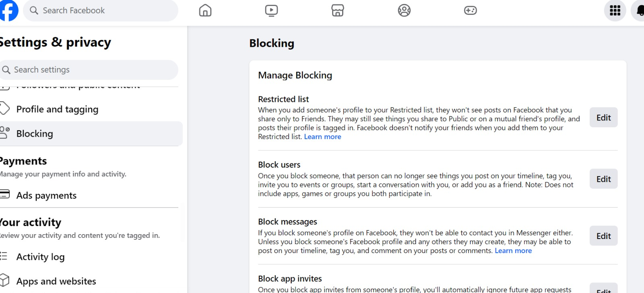Open Activity log from sidebar

40,257
